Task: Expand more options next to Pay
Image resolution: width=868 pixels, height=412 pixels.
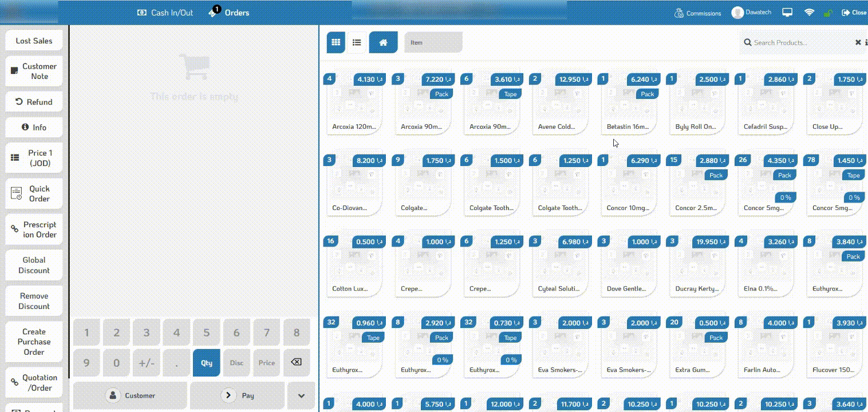Action: point(301,395)
